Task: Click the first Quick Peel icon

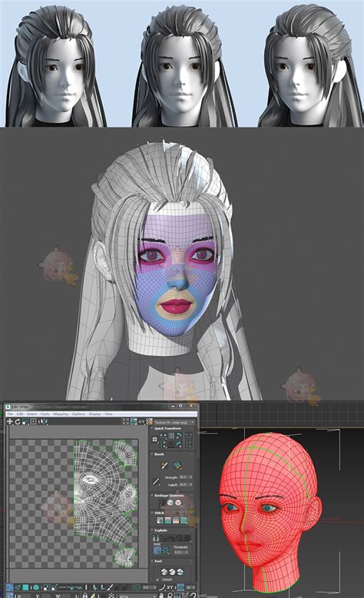Action: coord(164,572)
